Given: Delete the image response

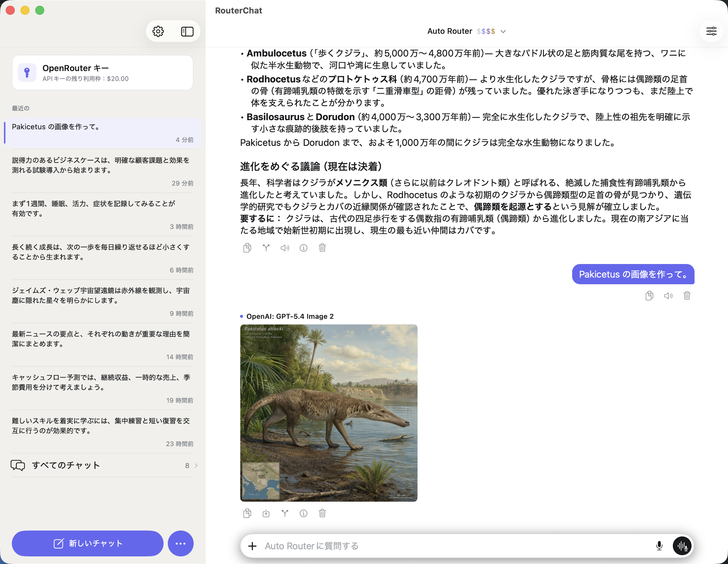Looking at the screenshot, I should tap(322, 513).
